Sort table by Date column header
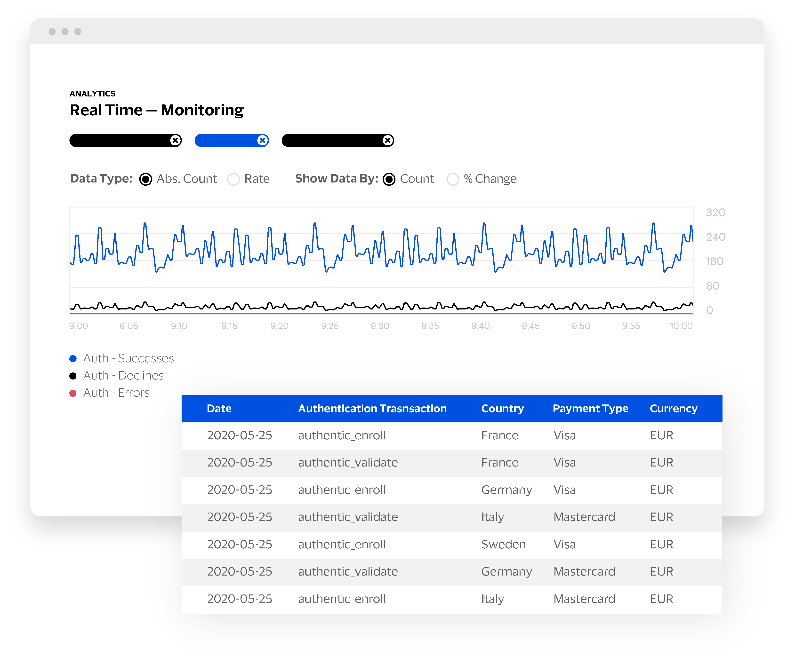The image size is (795, 672). [219, 408]
